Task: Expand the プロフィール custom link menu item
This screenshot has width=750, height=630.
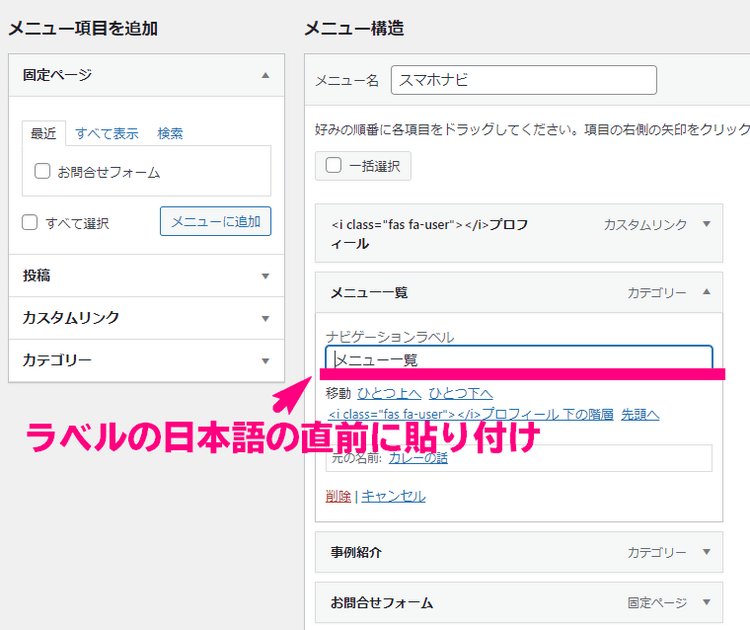Action: [706, 224]
